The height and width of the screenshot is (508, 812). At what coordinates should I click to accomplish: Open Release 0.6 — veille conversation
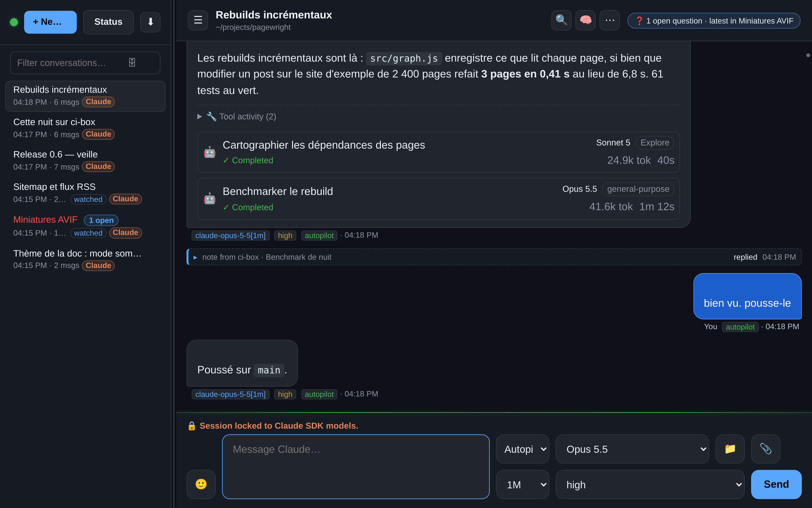point(85,161)
